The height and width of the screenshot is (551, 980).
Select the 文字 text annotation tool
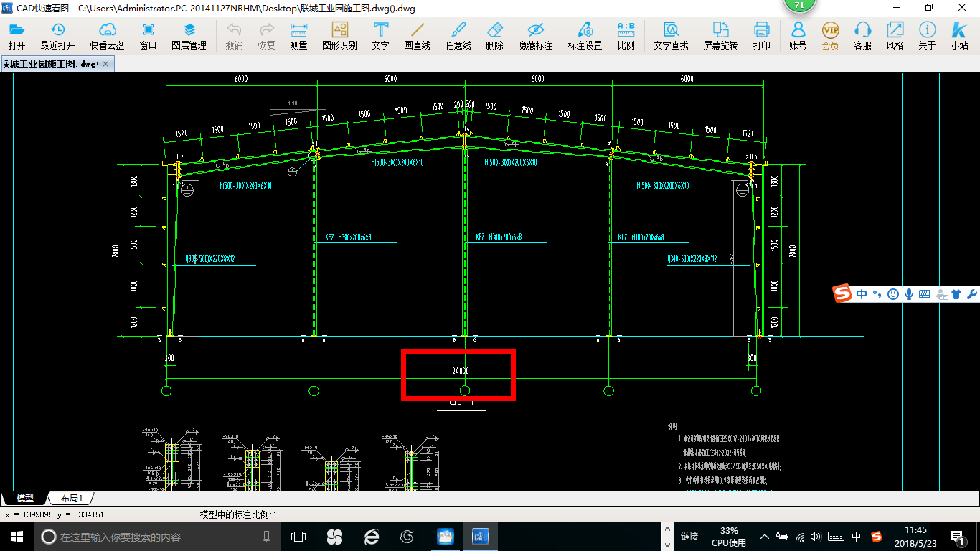[x=380, y=35]
